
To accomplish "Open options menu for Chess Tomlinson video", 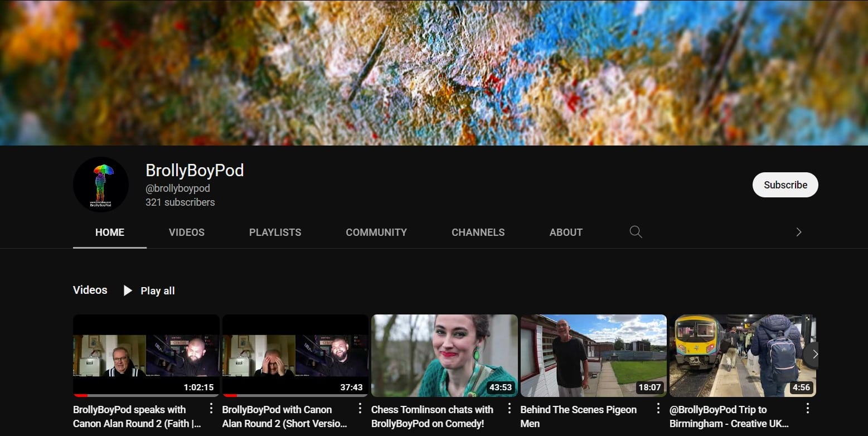I will click(509, 409).
